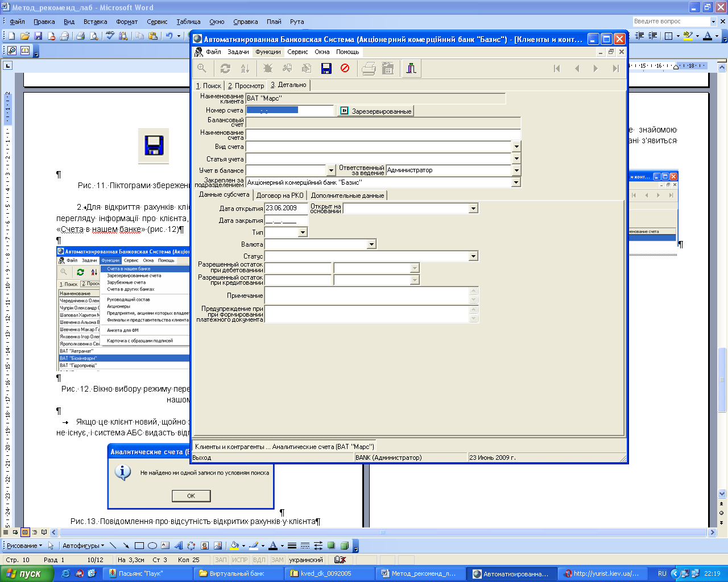This screenshot has height=582, width=728.
Task: Open the Ответственный за ведение dropdown
Action: click(516, 170)
